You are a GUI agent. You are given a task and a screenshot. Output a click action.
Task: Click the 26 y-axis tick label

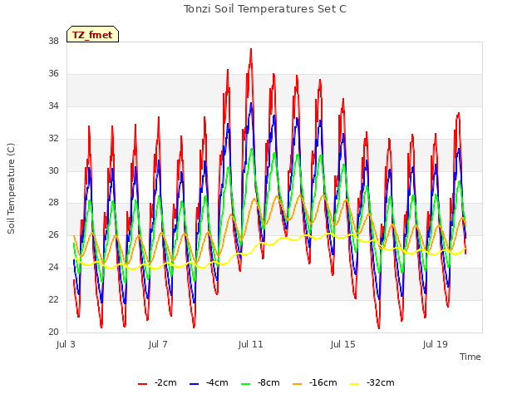pos(53,234)
